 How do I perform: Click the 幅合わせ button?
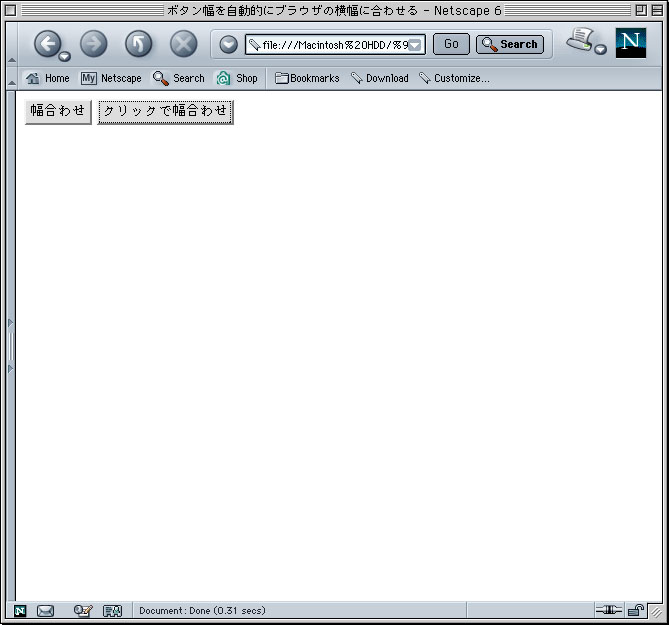click(58, 112)
